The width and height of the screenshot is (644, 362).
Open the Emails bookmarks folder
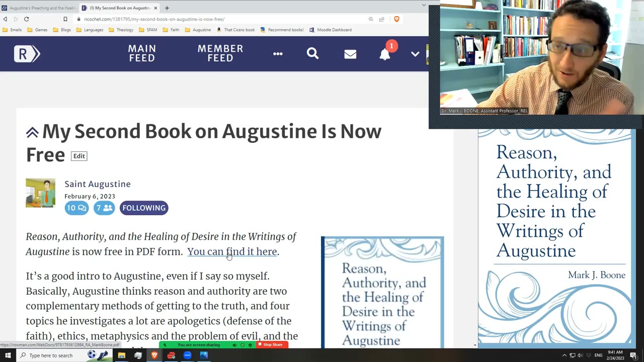pos(12,30)
